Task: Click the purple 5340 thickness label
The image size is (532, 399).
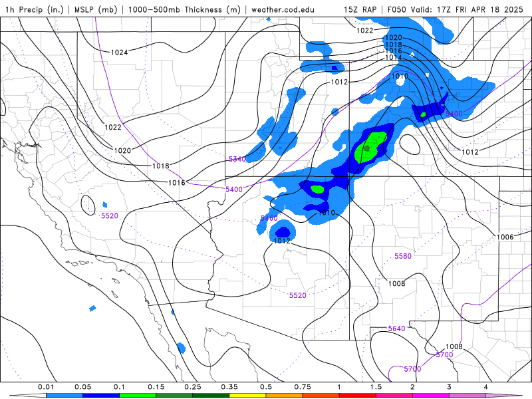Action: pos(237,159)
